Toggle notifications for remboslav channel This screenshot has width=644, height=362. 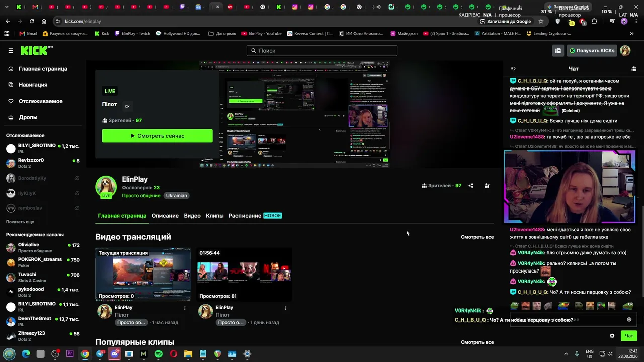77,208
